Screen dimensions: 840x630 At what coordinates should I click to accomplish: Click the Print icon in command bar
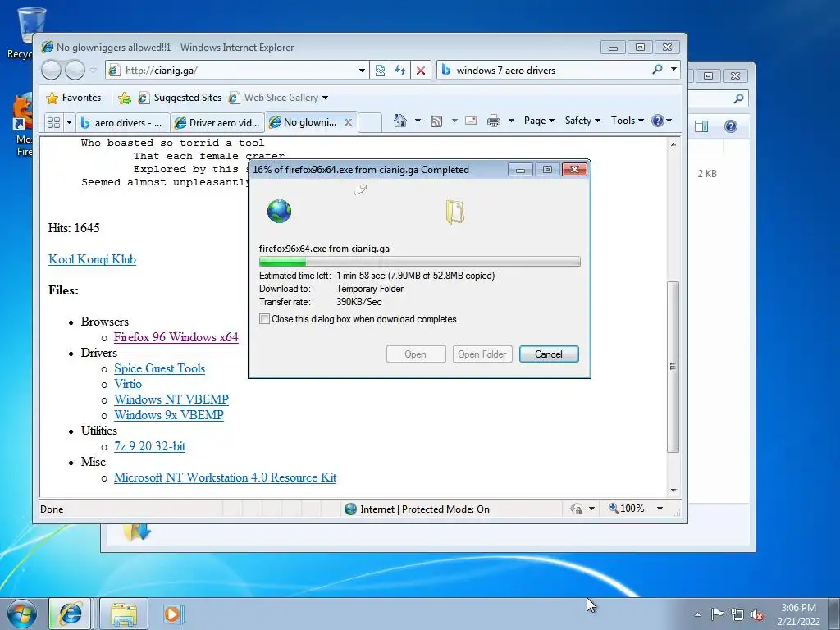point(493,121)
